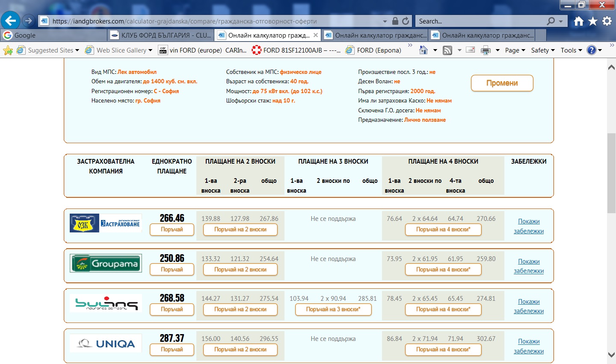616x364 pixels.
Task: Click the RSS feeds icon
Action: pos(447,50)
